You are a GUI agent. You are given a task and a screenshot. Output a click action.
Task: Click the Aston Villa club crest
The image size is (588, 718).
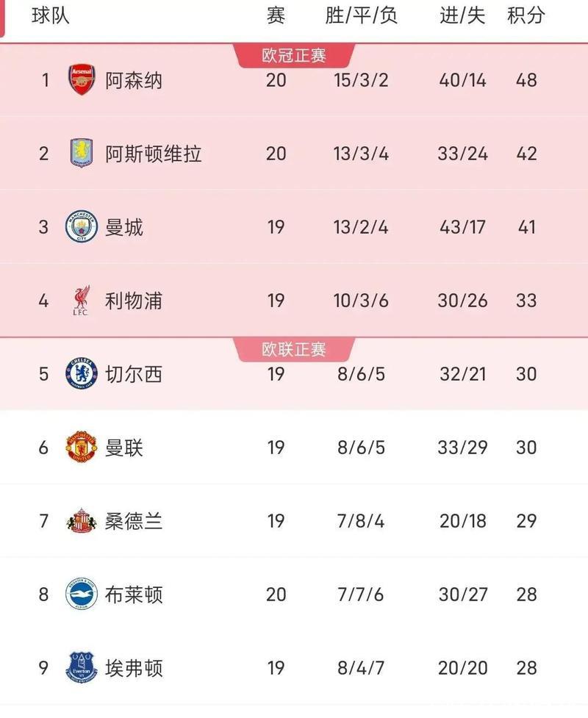coord(82,153)
